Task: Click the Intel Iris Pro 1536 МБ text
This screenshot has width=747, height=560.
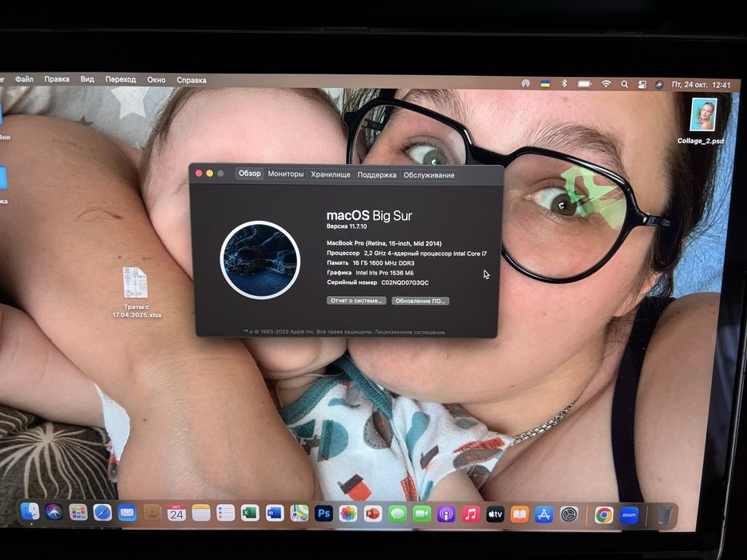Action: [384, 273]
